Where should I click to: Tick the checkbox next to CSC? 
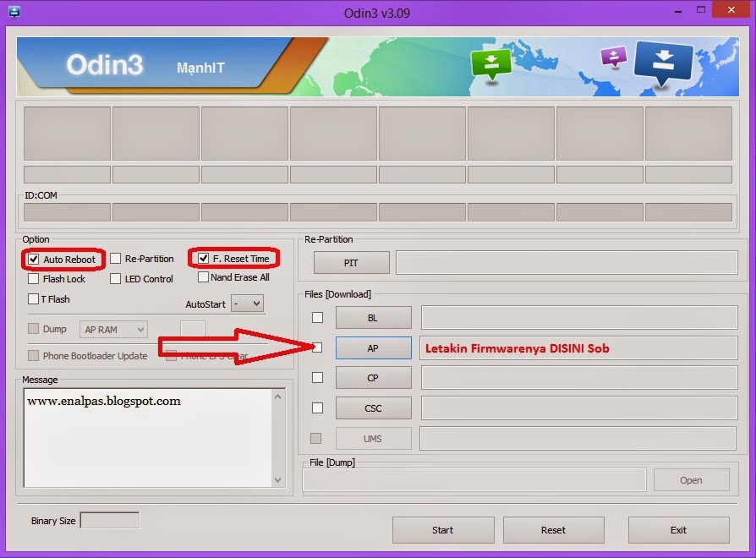[317, 408]
